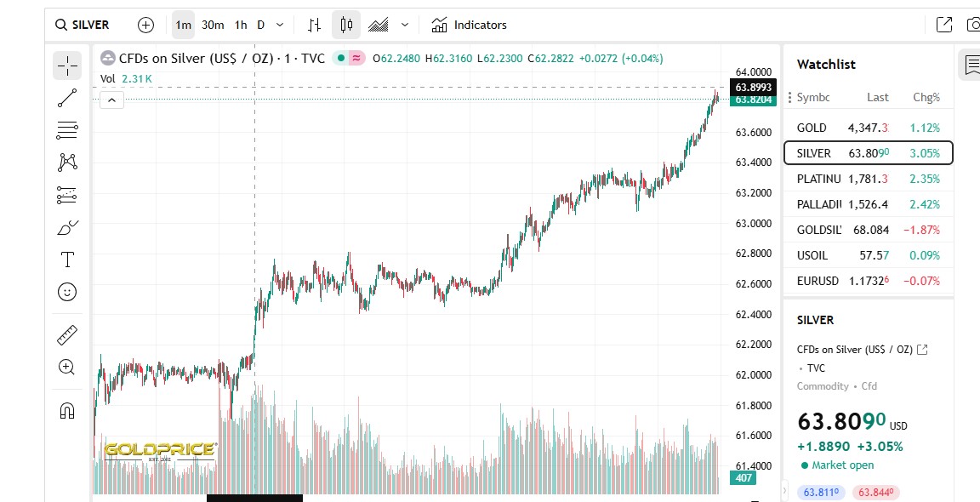Viewport: 980px width, 502px height.
Task: Click the Market open status
Action: [x=837, y=465]
